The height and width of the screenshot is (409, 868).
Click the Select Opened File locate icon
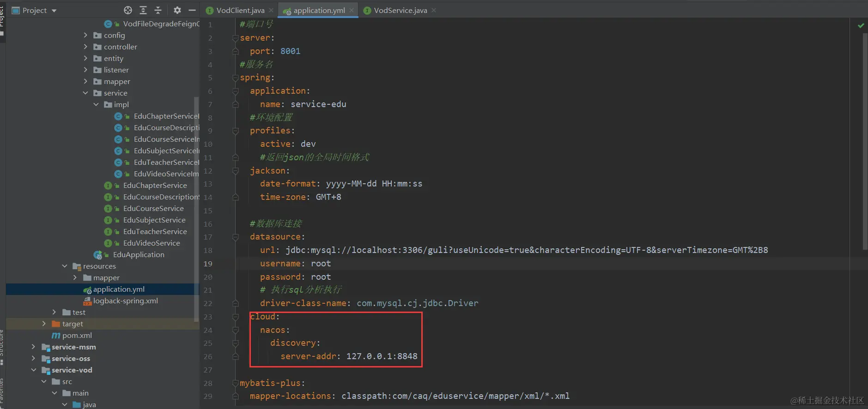pos(128,10)
